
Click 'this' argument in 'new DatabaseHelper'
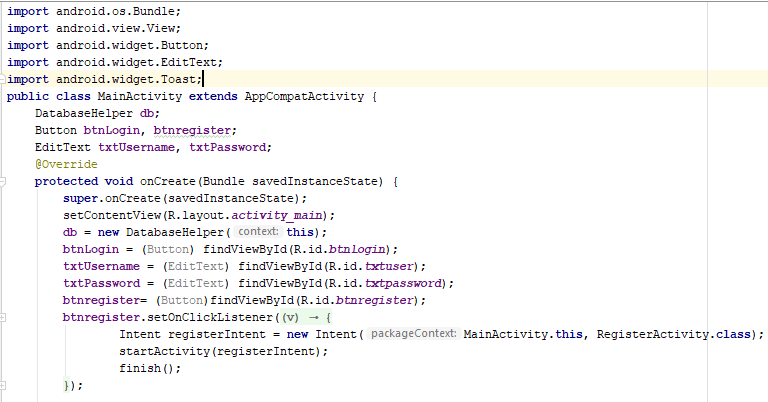[x=300, y=232]
